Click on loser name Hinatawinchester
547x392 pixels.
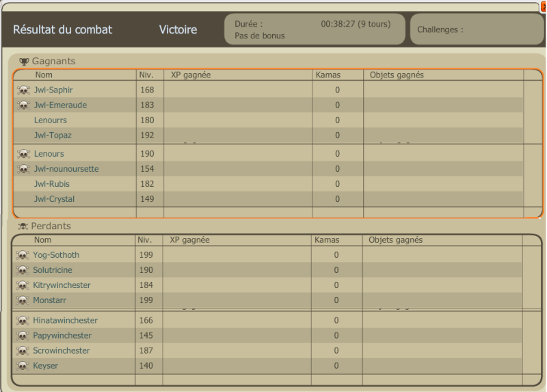pyautogui.click(x=65, y=320)
